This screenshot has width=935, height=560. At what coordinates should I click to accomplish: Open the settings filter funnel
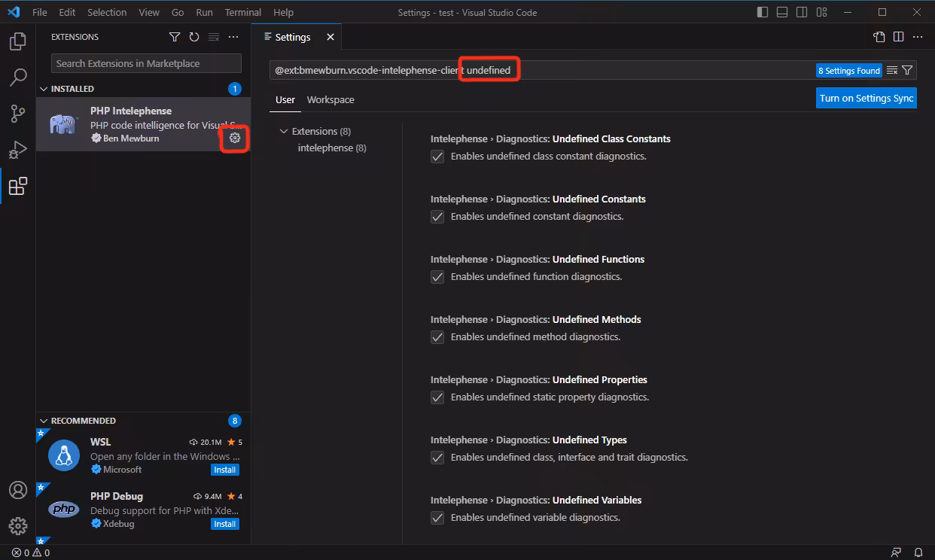click(x=907, y=70)
